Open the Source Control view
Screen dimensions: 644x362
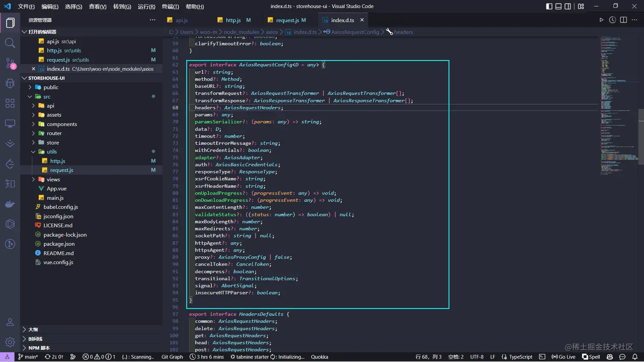coord(10,63)
